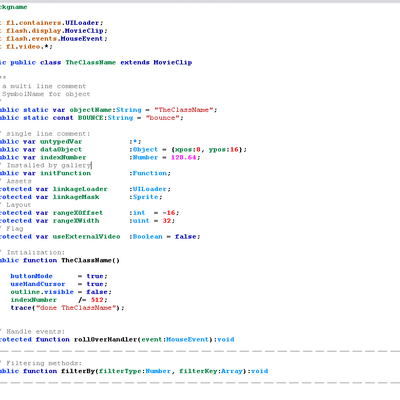
Task: Click the 'TheClassName()' constructor name
Action: click(90, 260)
